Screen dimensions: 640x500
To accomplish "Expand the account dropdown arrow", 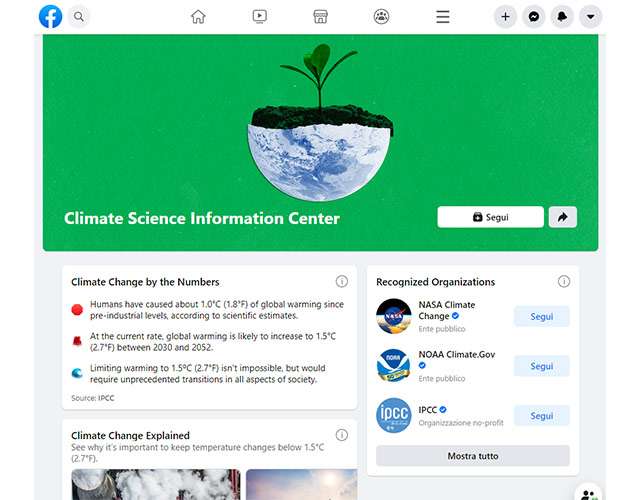I will (x=591, y=17).
